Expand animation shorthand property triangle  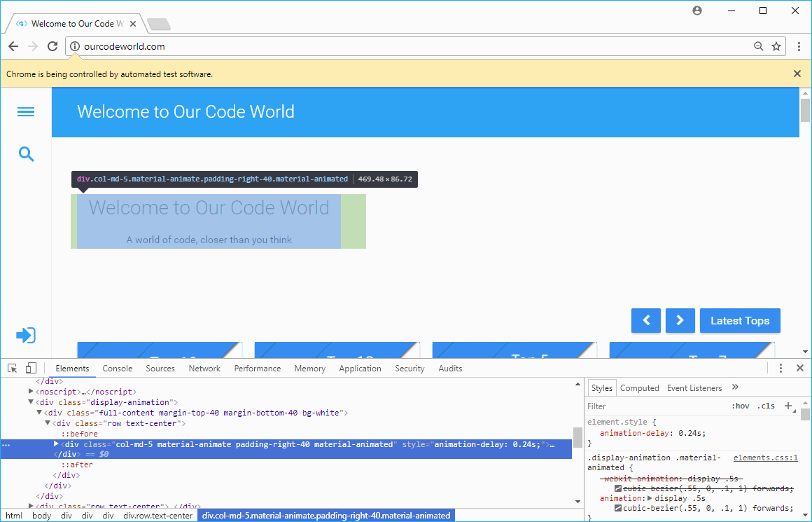[x=650, y=498]
